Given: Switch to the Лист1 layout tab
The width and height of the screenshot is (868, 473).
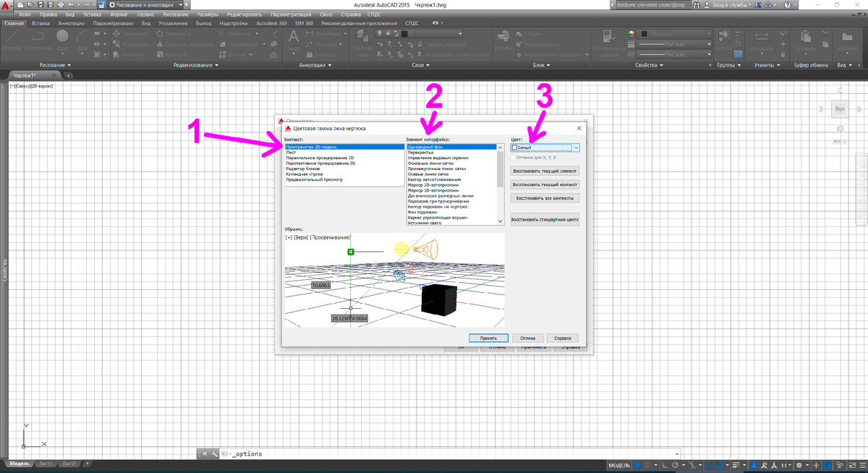Looking at the screenshot, I should pyautogui.click(x=46, y=464).
